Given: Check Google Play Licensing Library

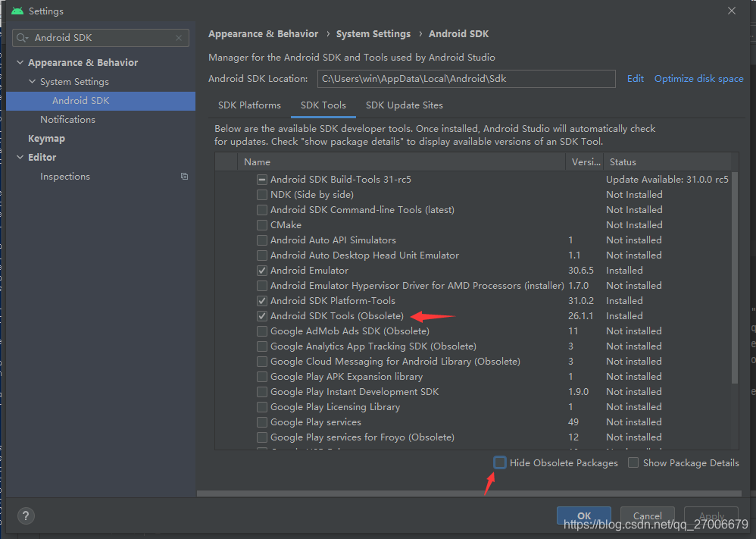Looking at the screenshot, I should (262, 407).
